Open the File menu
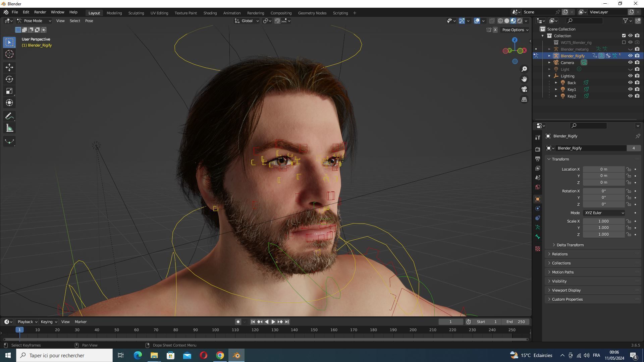Viewport: 644px width, 362px height. pos(15,12)
